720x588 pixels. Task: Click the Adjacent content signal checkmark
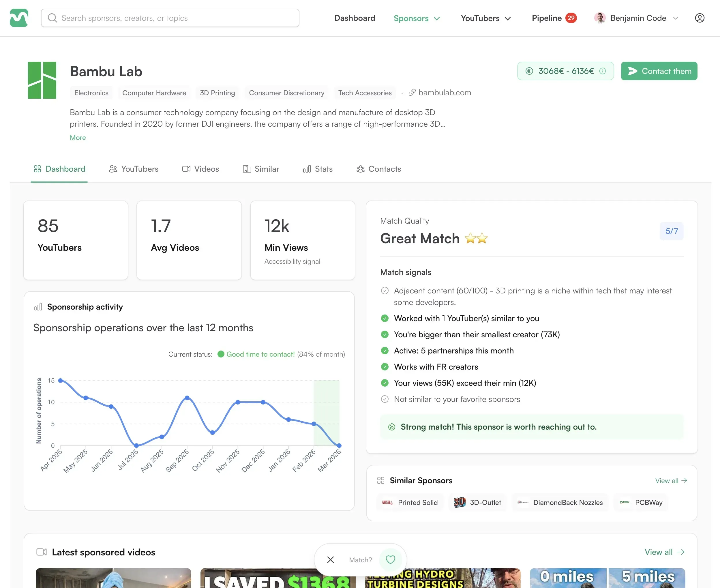(385, 291)
